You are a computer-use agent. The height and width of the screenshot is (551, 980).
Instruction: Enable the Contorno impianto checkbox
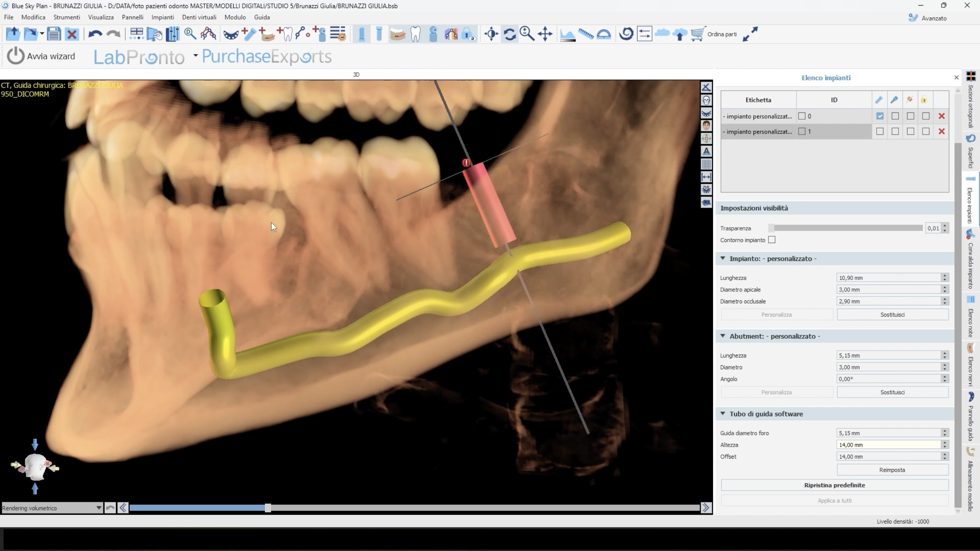772,240
